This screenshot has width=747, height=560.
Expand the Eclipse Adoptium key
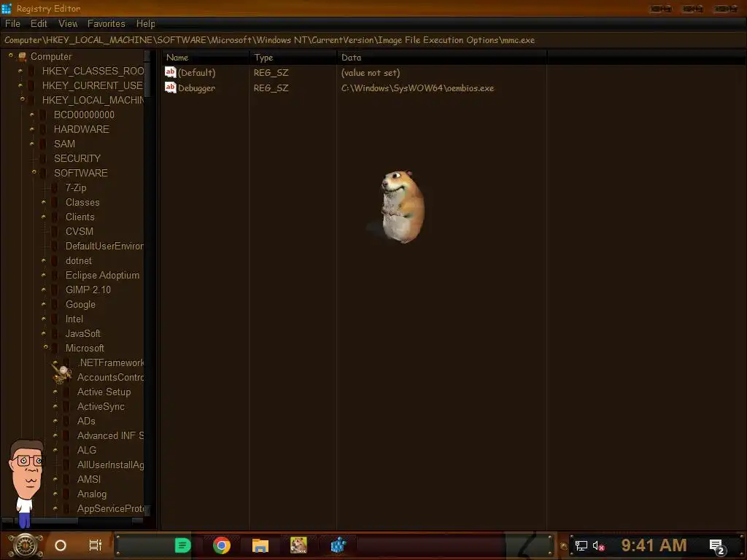click(x=43, y=275)
